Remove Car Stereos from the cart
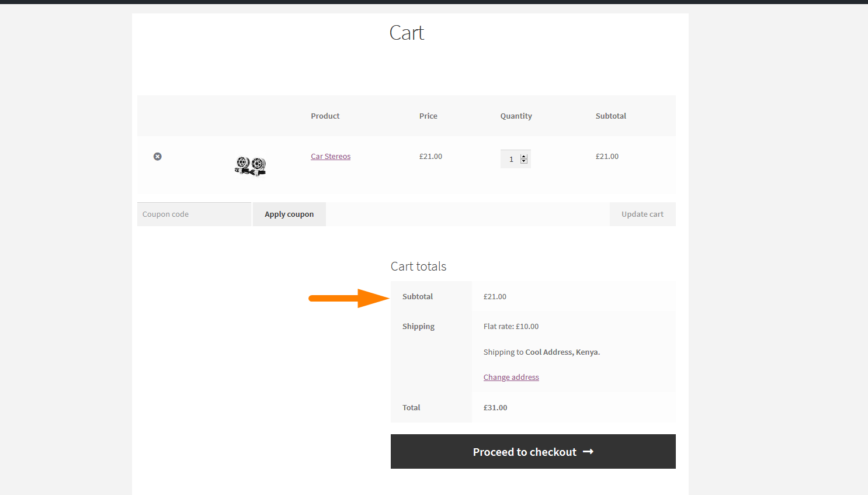This screenshot has width=868, height=495. pos(157,157)
